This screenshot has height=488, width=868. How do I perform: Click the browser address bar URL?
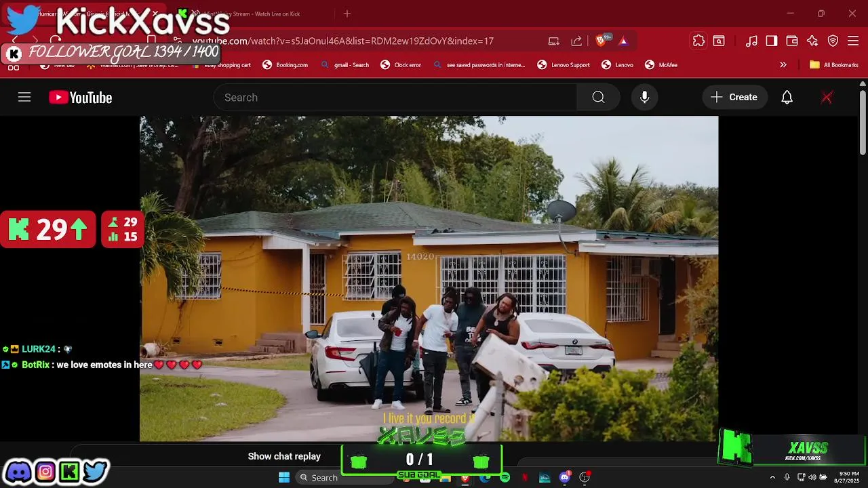(x=343, y=41)
